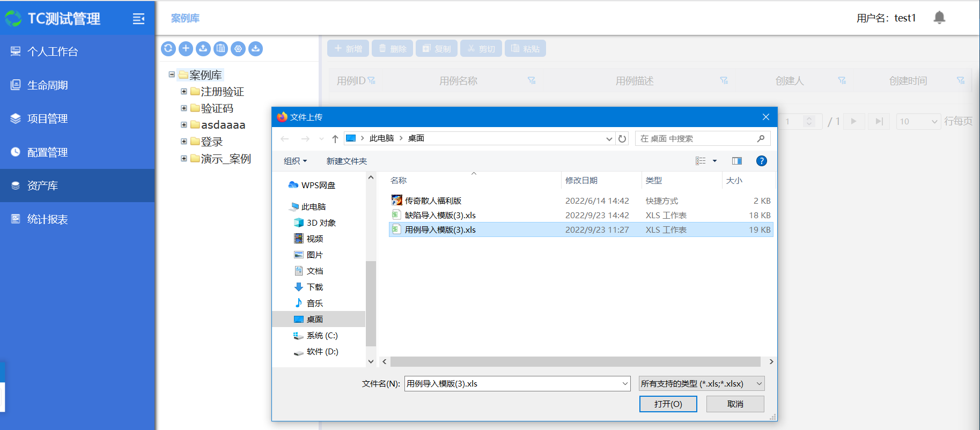Click the file list horizontal scrollbar
Viewport: 980px width, 430px height.
[x=575, y=362]
